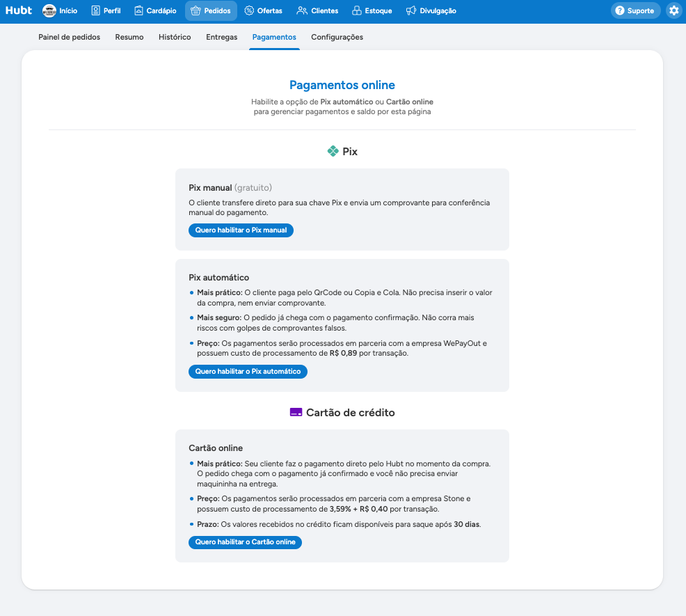
Task: Click the 3,59% + R$ 0,40 fee text
Action: coord(359,510)
